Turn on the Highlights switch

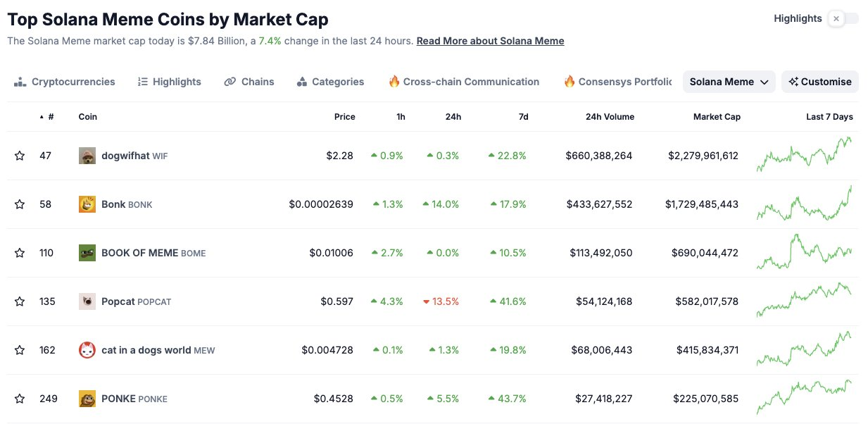point(843,19)
